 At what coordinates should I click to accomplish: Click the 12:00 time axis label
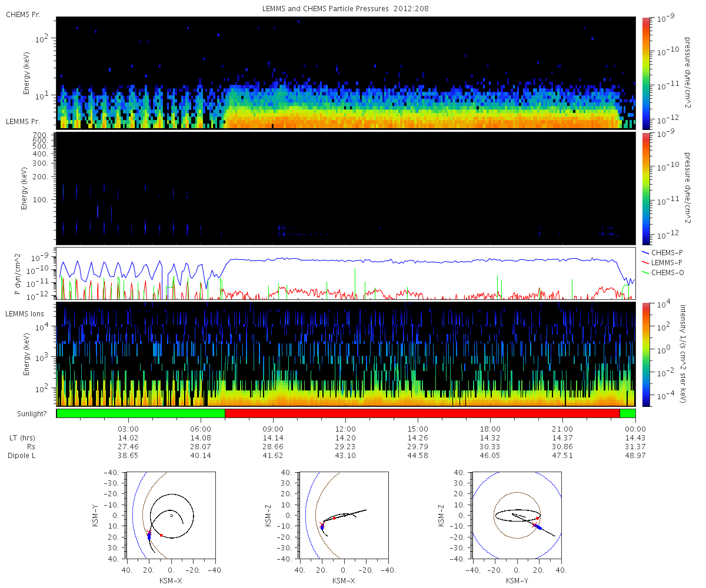(x=345, y=429)
